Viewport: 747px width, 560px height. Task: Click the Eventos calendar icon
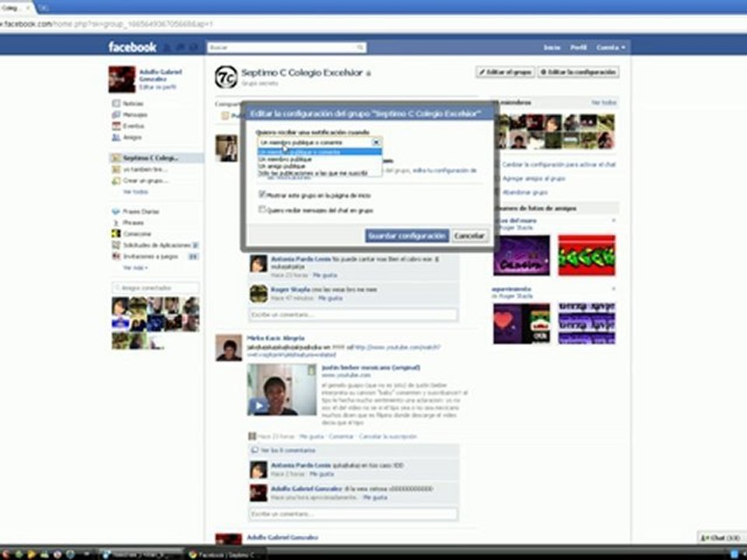coord(116,126)
